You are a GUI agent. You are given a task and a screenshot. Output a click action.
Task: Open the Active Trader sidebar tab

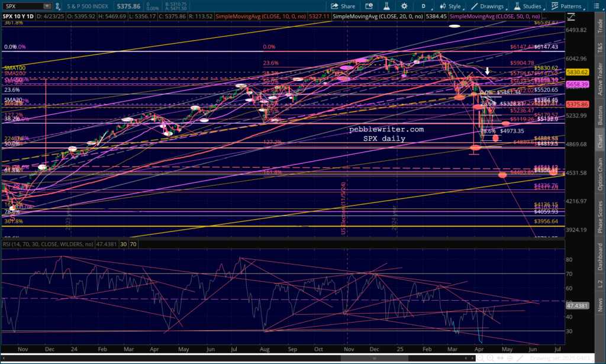pyautogui.click(x=599, y=70)
